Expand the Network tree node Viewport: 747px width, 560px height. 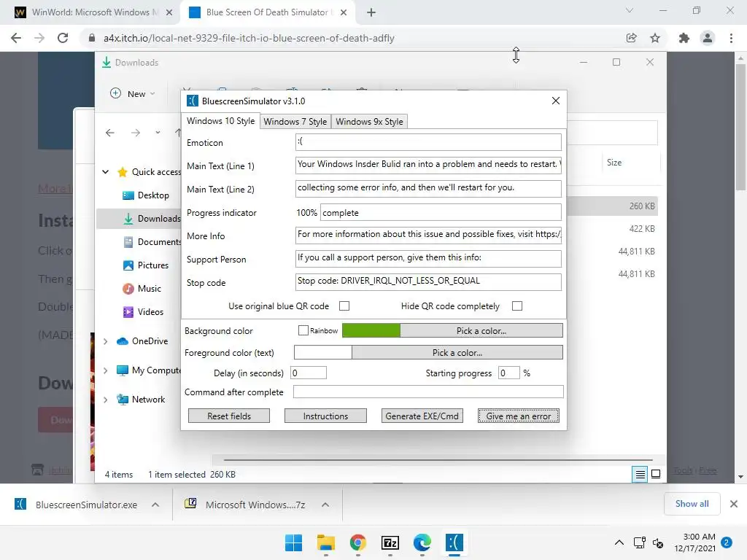pyautogui.click(x=106, y=400)
